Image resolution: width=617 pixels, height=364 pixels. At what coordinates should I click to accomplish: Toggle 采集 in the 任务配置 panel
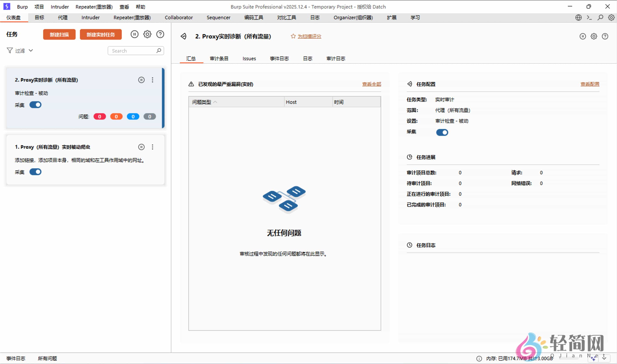pos(442,132)
